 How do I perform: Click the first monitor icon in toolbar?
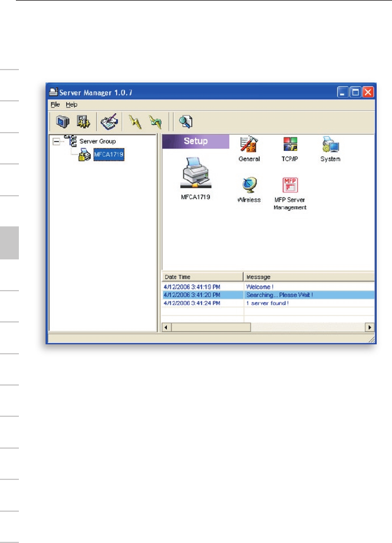[62, 121]
